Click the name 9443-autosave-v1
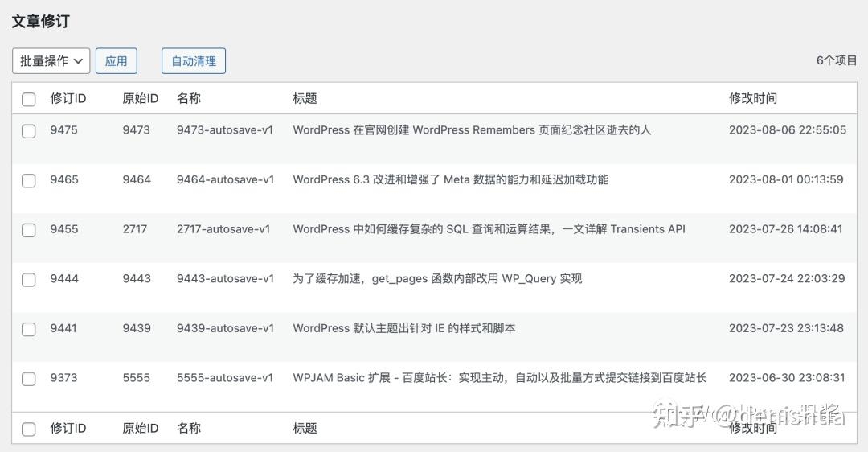The width and height of the screenshot is (868, 452). (x=225, y=278)
